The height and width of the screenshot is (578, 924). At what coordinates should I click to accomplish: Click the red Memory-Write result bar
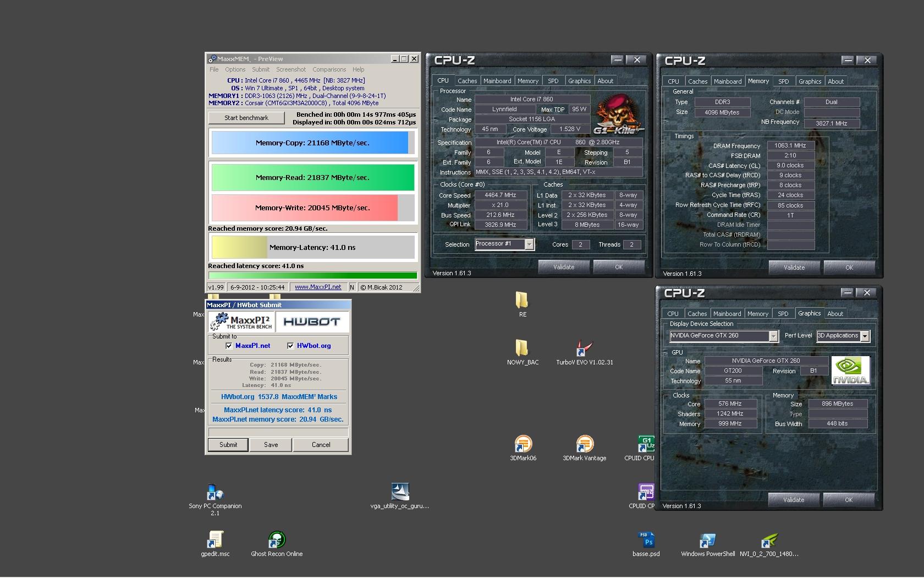[312, 208]
